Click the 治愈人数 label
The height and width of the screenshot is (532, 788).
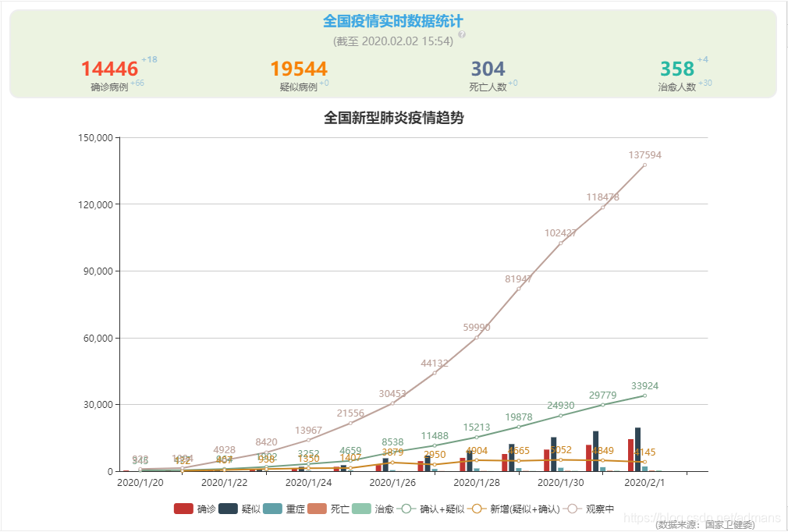pos(677,87)
